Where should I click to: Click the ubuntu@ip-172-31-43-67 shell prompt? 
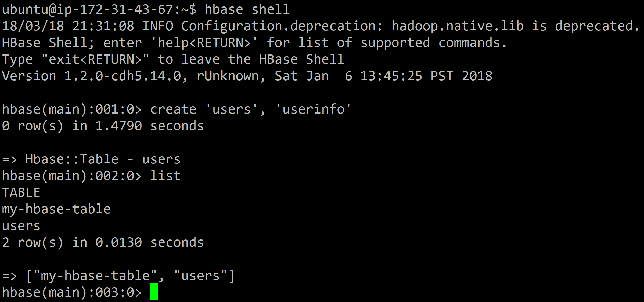(99, 10)
